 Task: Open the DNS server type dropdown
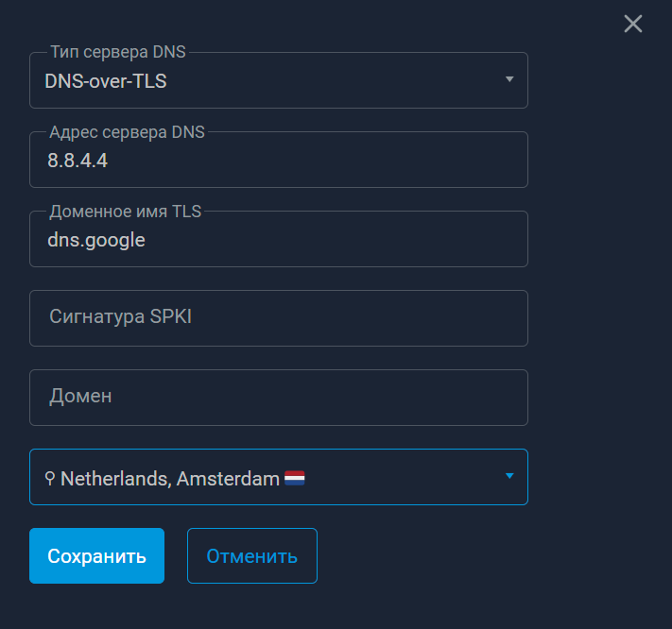coord(279,80)
